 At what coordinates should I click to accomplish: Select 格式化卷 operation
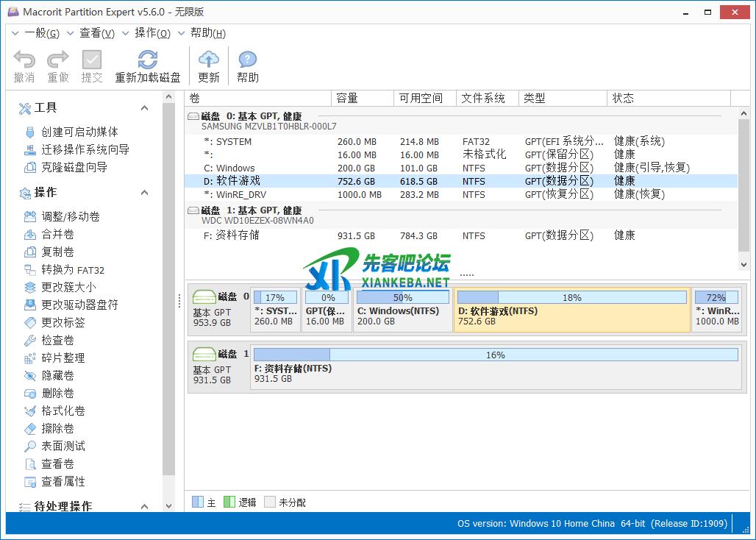pyautogui.click(x=63, y=411)
